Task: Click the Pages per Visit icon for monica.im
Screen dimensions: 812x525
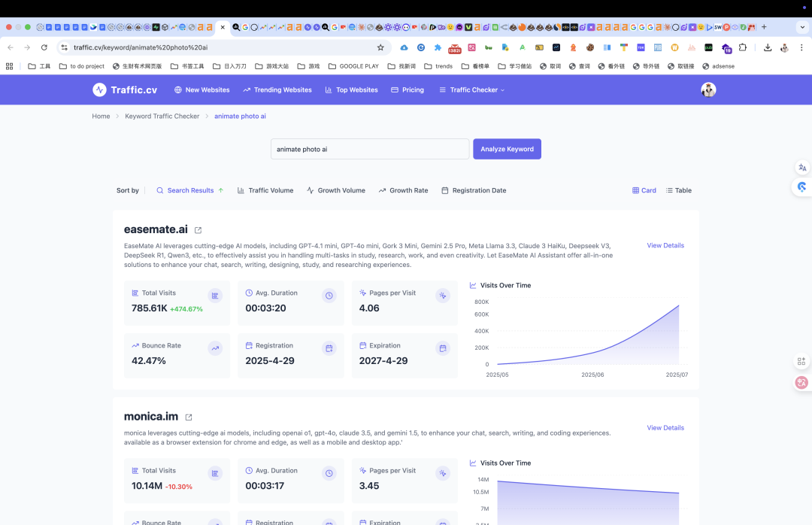Action: coord(443,473)
